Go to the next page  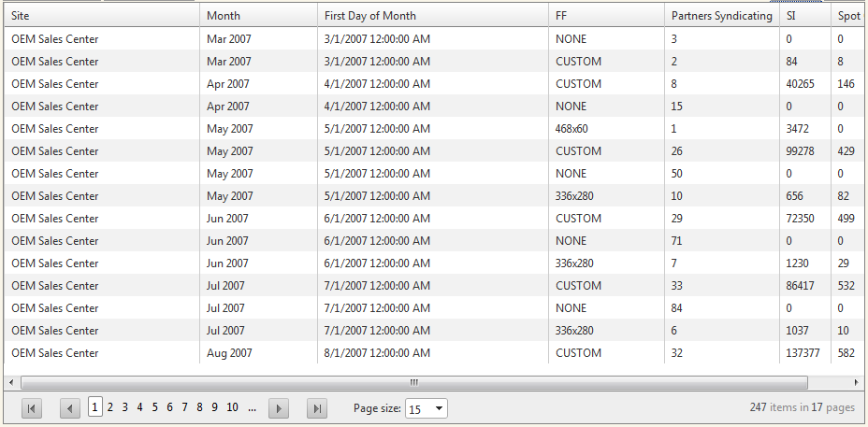click(278, 408)
